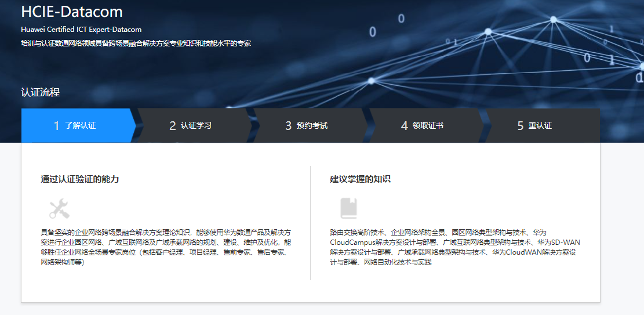Click the book knowledge icon

pos(349,208)
